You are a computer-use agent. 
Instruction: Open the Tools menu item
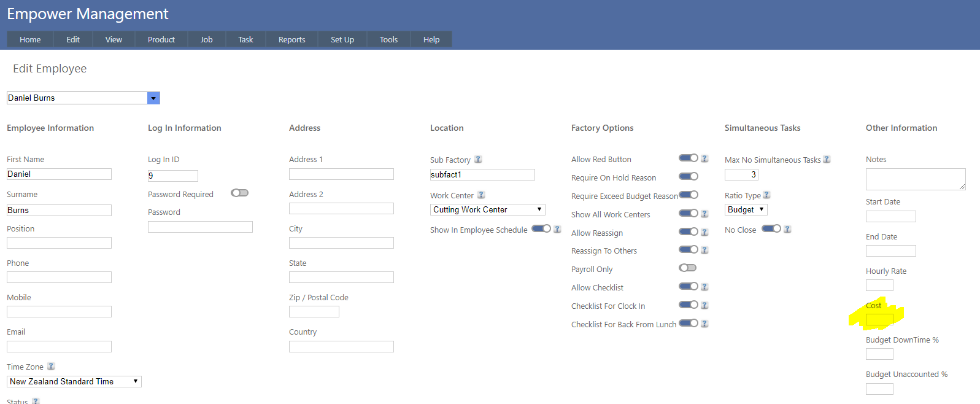(388, 40)
